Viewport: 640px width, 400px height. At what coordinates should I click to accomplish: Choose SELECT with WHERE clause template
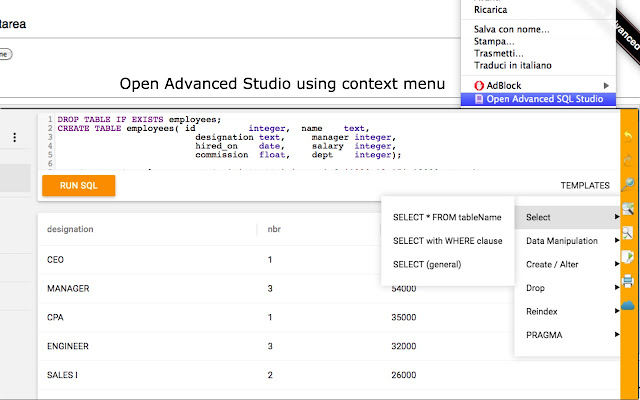[447, 241]
